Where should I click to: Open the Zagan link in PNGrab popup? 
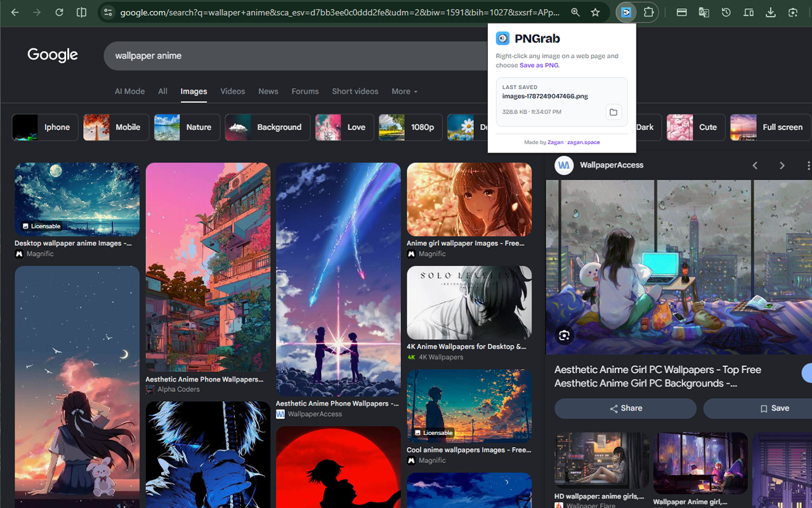(x=555, y=142)
